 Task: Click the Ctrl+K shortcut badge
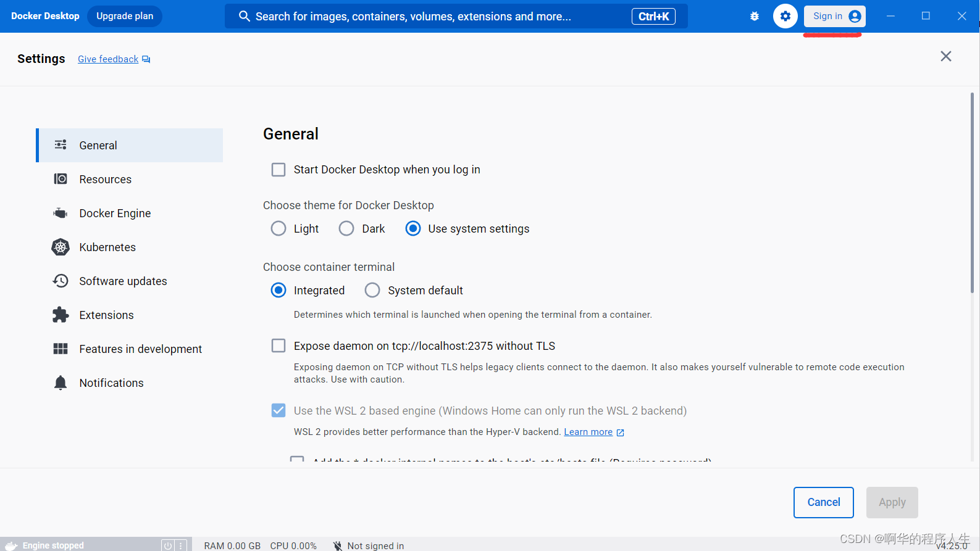(653, 17)
